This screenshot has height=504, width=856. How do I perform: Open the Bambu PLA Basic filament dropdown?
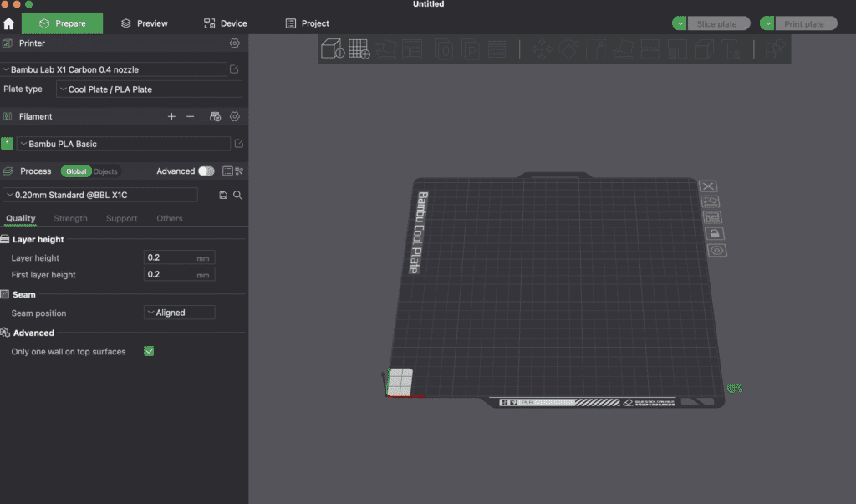[124, 144]
